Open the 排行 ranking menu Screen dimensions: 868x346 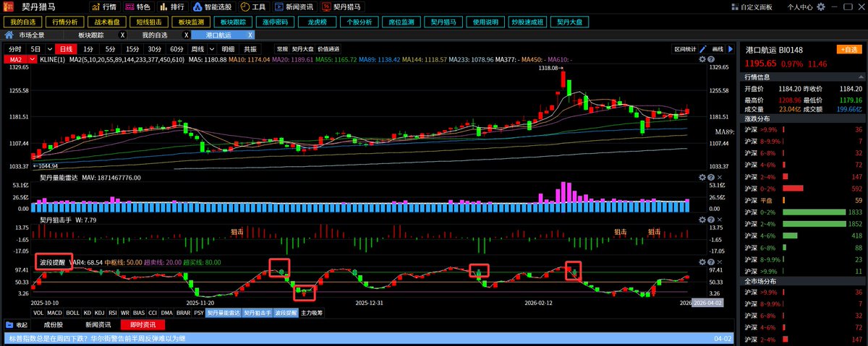point(171,7)
